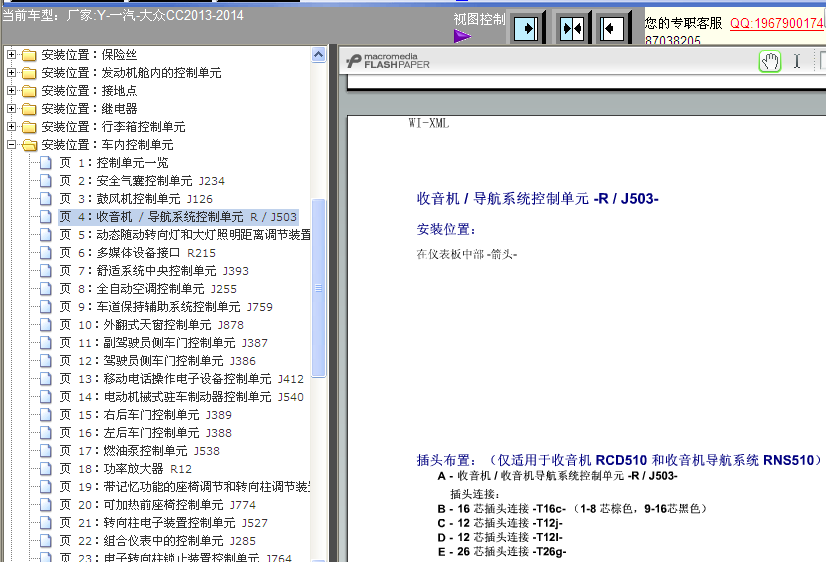Click the document icon beside page 22
The width and height of the screenshot is (826, 562).
[46, 540]
